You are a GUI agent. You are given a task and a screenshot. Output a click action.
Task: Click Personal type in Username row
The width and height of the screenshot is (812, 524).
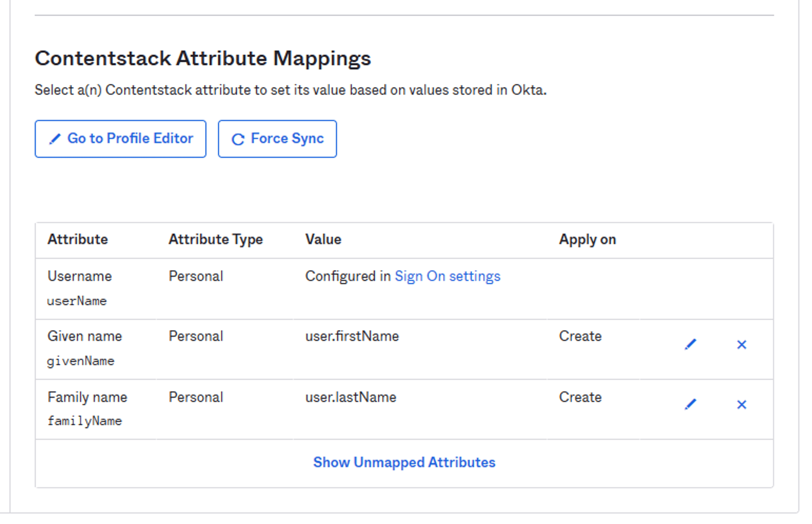pyautogui.click(x=196, y=276)
